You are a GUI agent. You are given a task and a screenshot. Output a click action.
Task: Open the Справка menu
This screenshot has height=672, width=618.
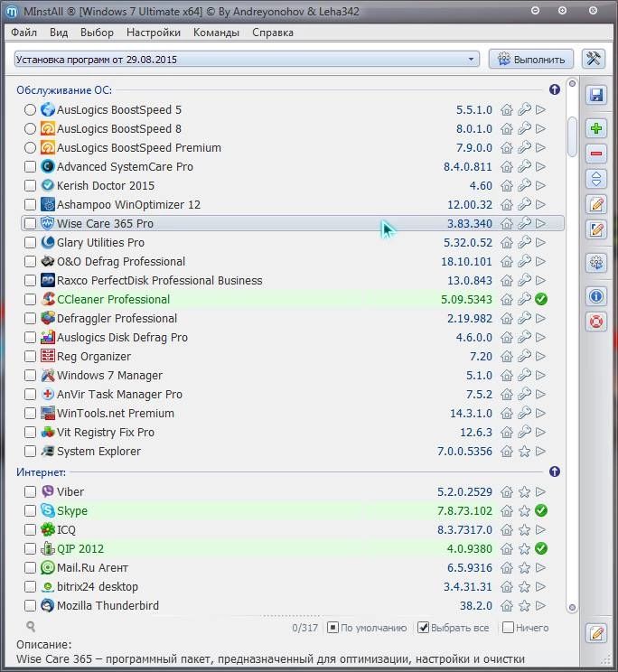coord(273,33)
